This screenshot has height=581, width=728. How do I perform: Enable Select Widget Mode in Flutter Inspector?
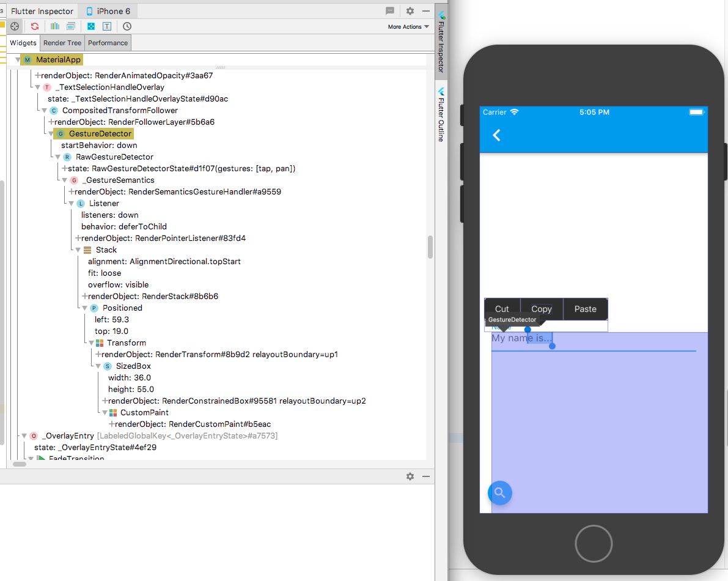tap(14, 26)
